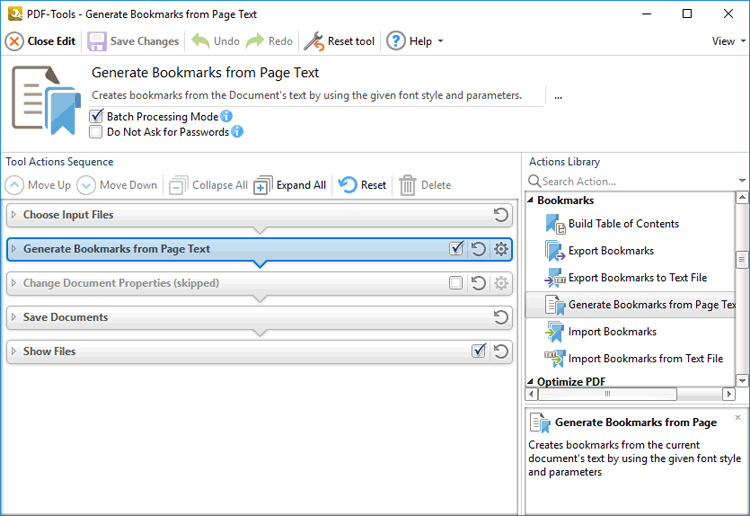This screenshot has width=750, height=516.
Task: Maximize the PDF-Tools window
Action: [x=687, y=13]
